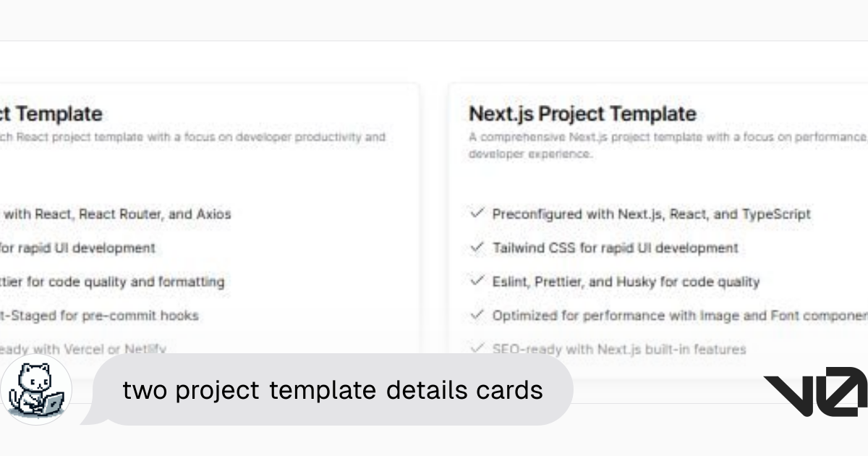Click 'with React, React Router, and Axios' item

[x=116, y=214]
